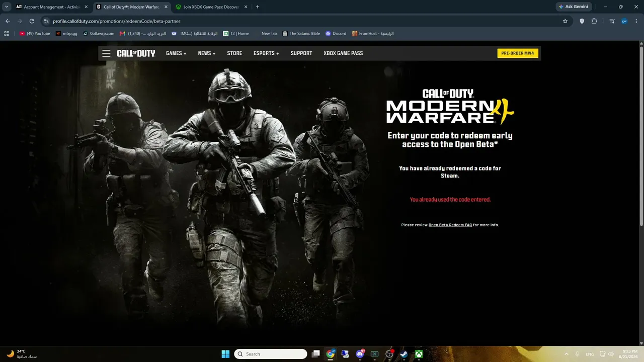Open a new browser tab

tap(258, 7)
